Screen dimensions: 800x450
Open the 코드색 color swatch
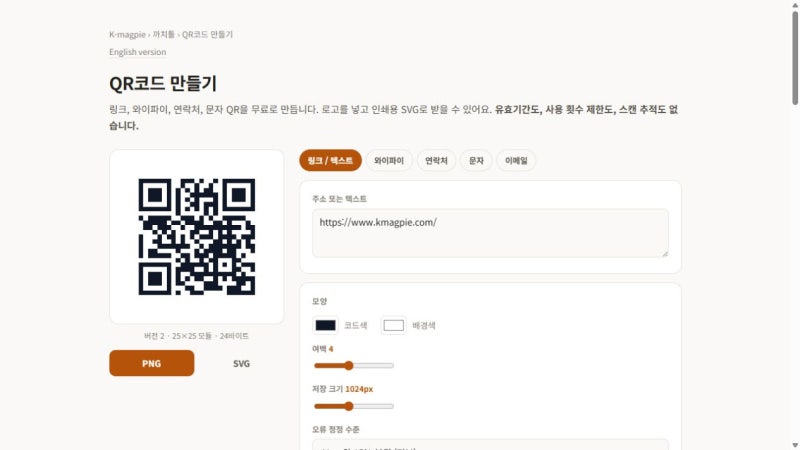coord(326,326)
